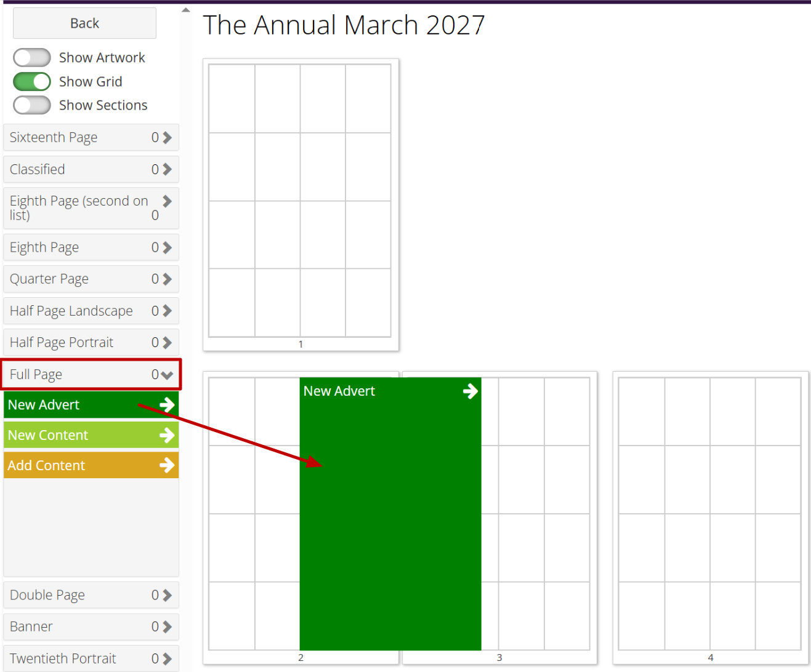
Task: Select page 1 thumbnail grid
Action: [x=300, y=201]
